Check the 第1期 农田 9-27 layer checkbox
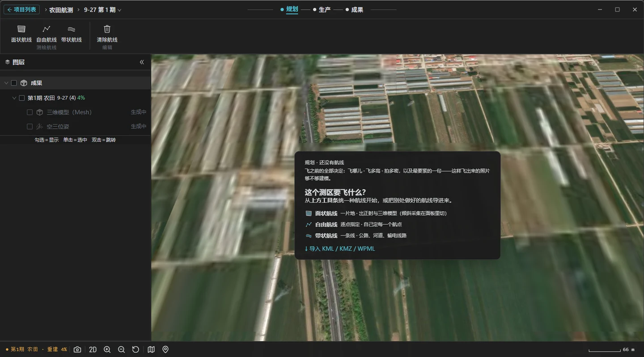Screen dimensions: 644x357 point(21,98)
